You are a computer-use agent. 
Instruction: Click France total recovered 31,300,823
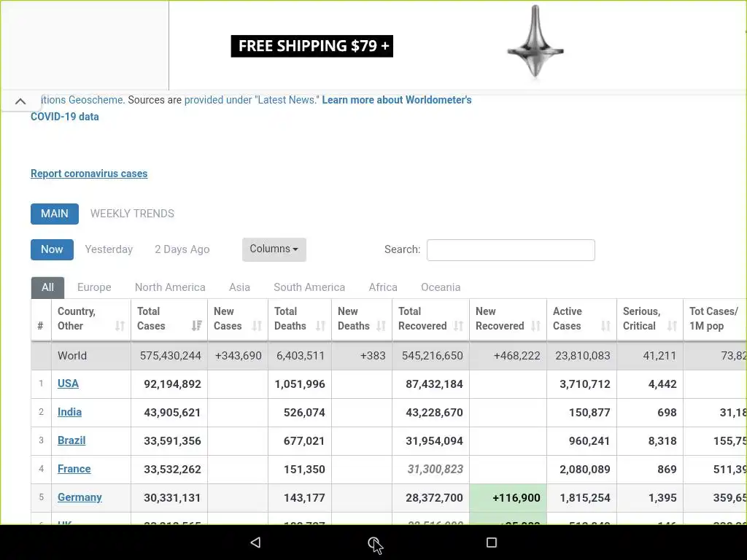click(436, 469)
